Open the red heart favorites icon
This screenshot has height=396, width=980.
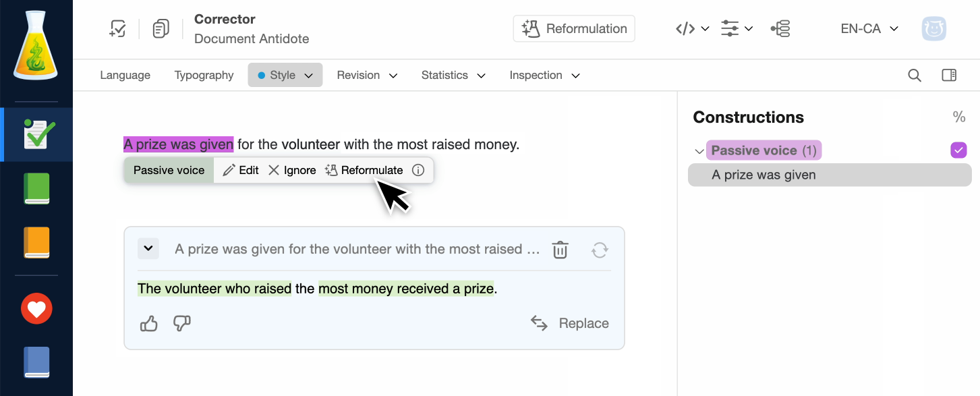tap(36, 309)
